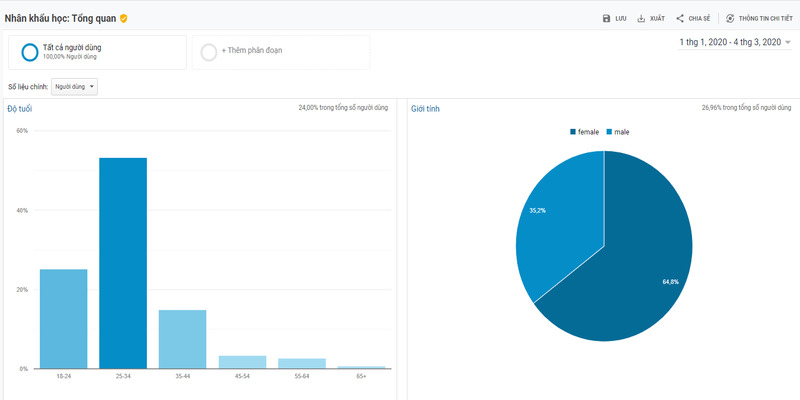Click the female legend label

click(x=588, y=132)
